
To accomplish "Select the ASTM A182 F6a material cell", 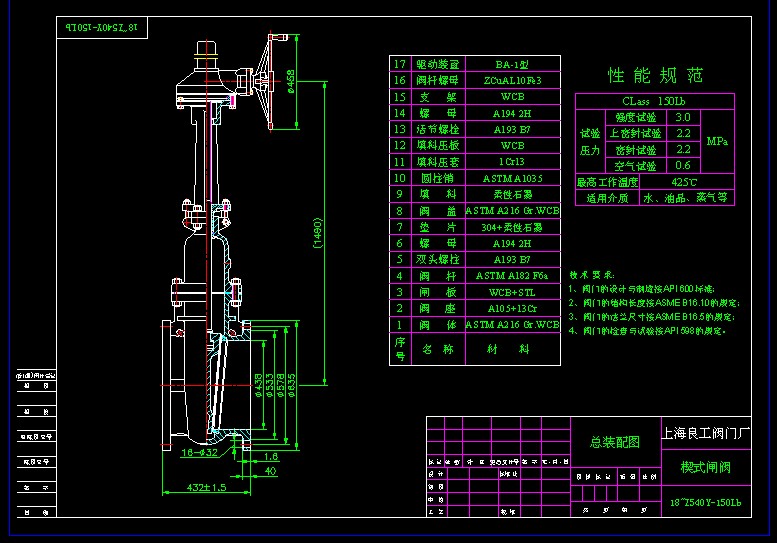I will click(512, 275).
